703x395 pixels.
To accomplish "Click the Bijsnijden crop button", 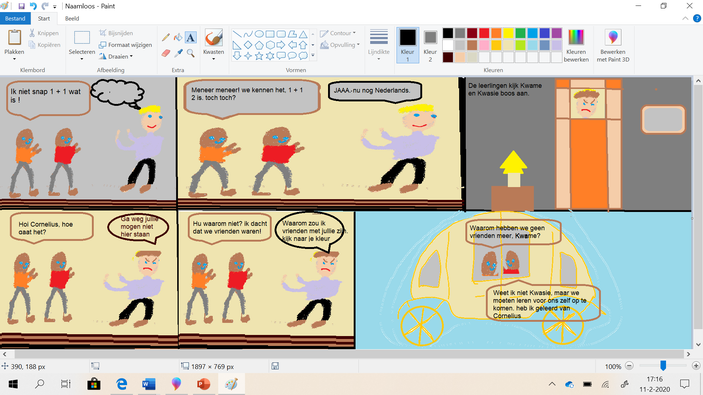I will [x=116, y=33].
